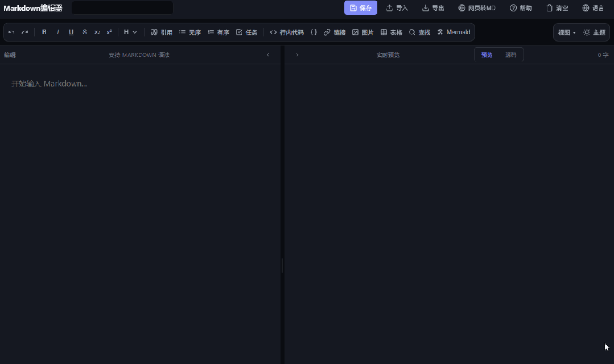Open the 视图 view dropdown
The height and width of the screenshot is (364, 614).
click(567, 32)
